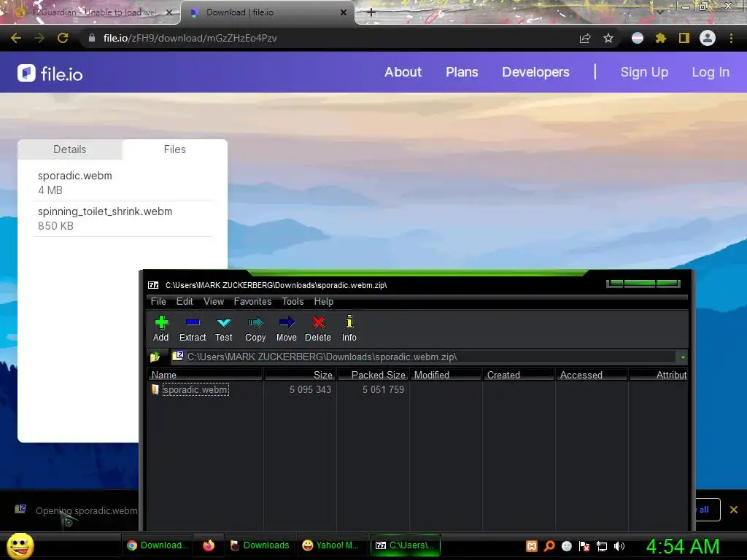The width and height of the screenshot is (747, 560).
Task: Click the magnifier tray icon
Action: click(x=549, y=546)
